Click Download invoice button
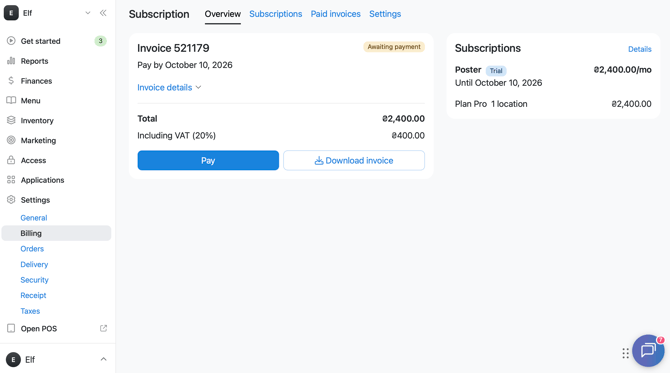This screenshot has height=373, width=670. point(354,160)
